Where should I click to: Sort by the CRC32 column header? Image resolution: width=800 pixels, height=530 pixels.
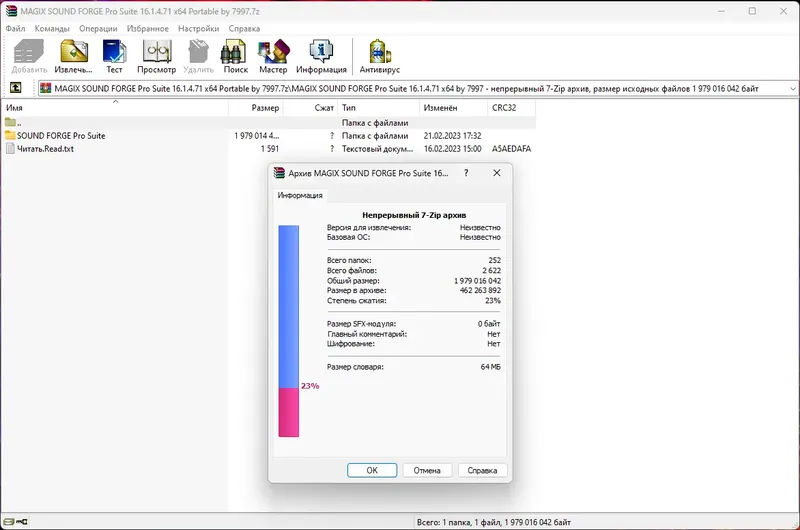[x=512, y=108]
